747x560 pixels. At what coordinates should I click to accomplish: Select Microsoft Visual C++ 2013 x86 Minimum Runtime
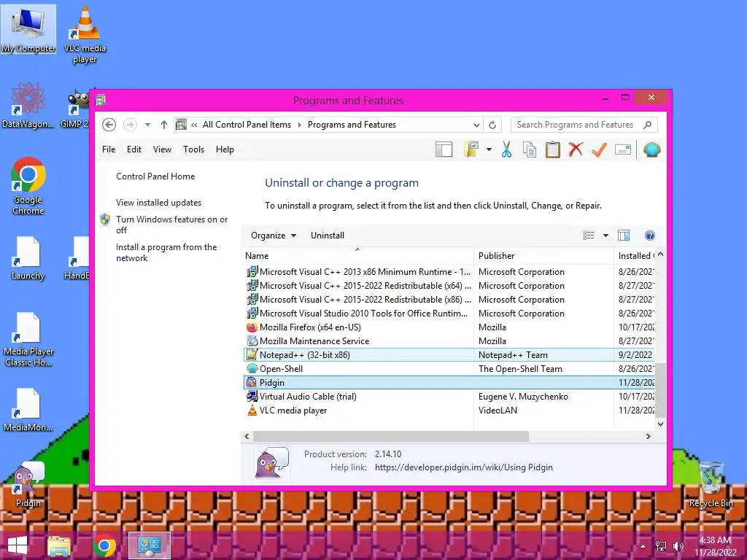[449, 272]
